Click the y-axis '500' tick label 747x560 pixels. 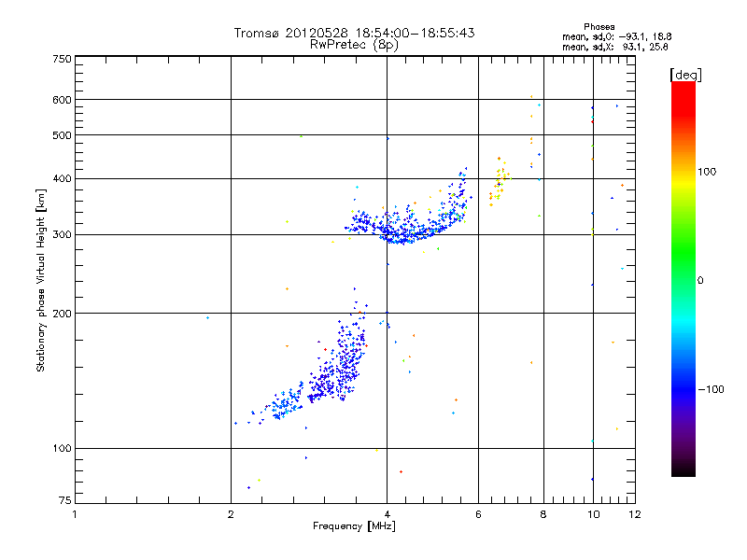(x=62, y=135)
